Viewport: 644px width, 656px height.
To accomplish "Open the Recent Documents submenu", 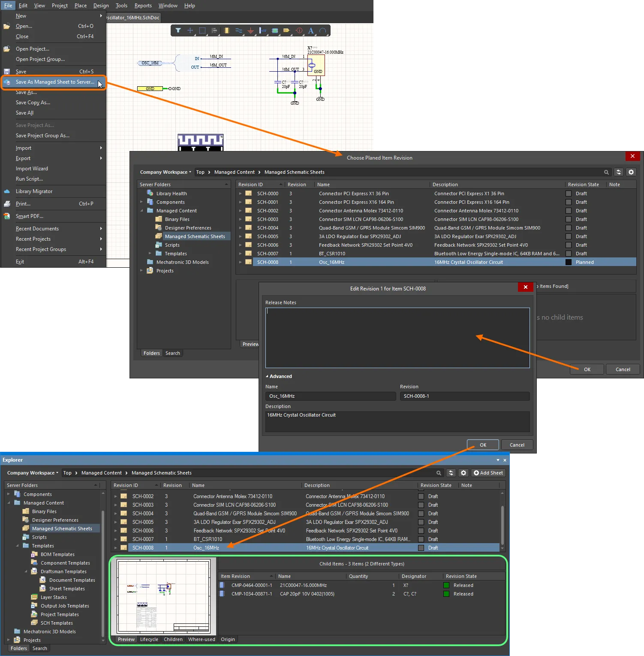I will pyautogui.click(x=54, y=229).
